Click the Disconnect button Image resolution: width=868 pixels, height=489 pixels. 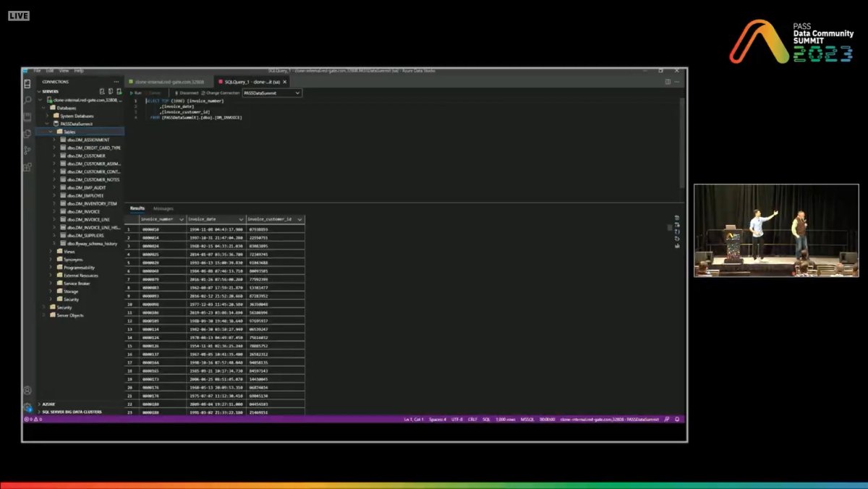pos(187,93)
